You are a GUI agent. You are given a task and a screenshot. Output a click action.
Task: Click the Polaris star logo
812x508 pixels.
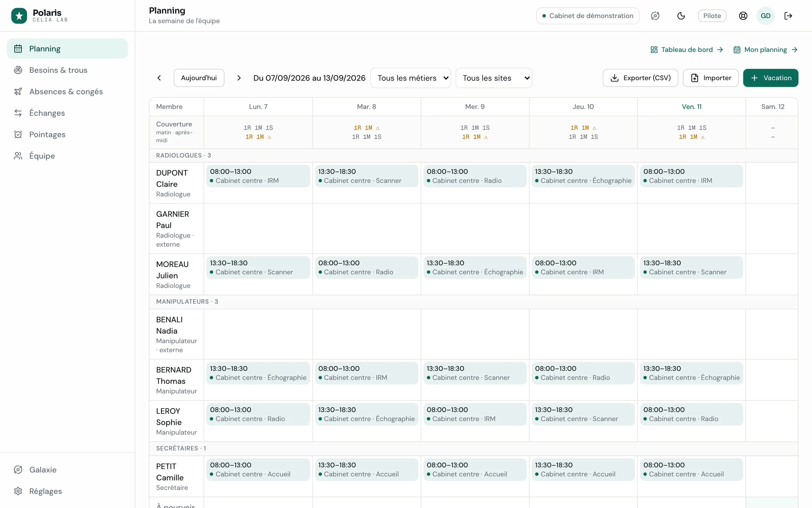click(x=19, y=16)
